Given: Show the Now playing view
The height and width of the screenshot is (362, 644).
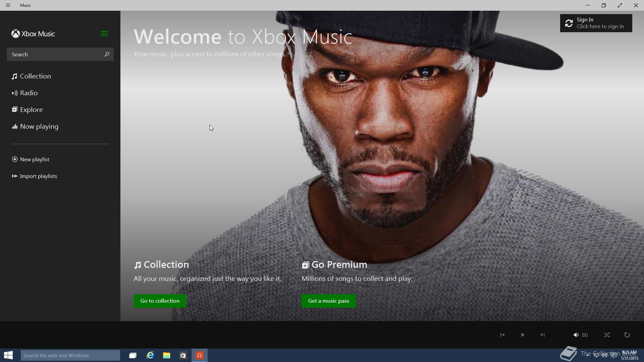Looking at the screenshot, I should click(39, 127).
